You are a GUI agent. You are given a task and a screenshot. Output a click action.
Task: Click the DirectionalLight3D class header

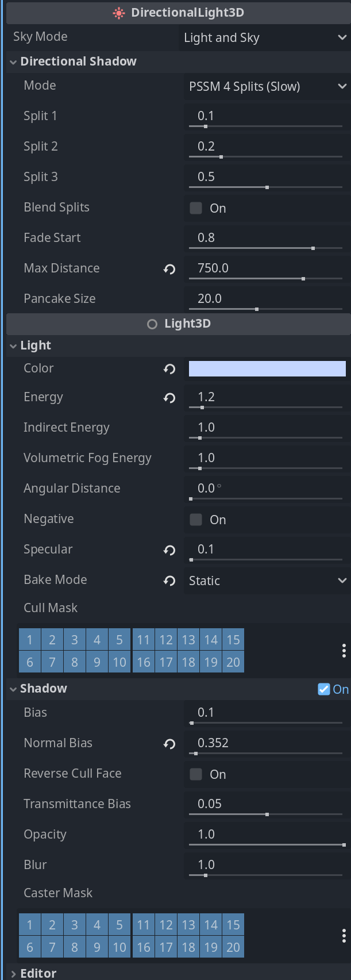click(179, 13)
